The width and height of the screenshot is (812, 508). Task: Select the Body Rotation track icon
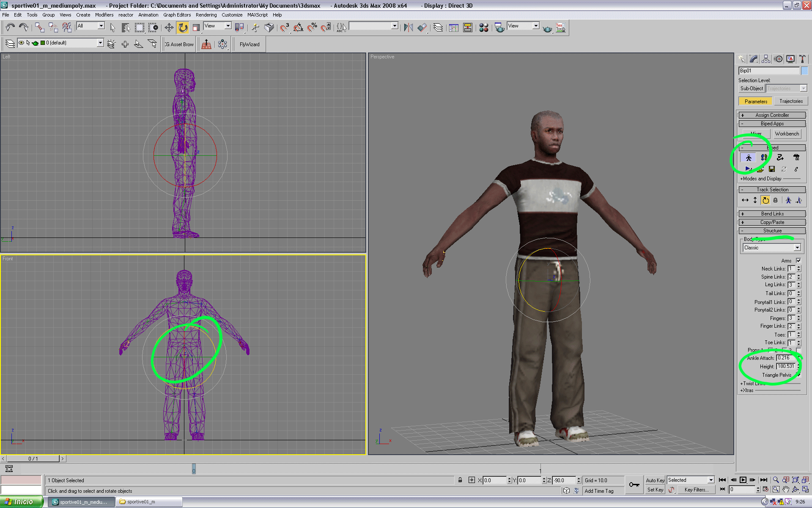click(765, 200)
